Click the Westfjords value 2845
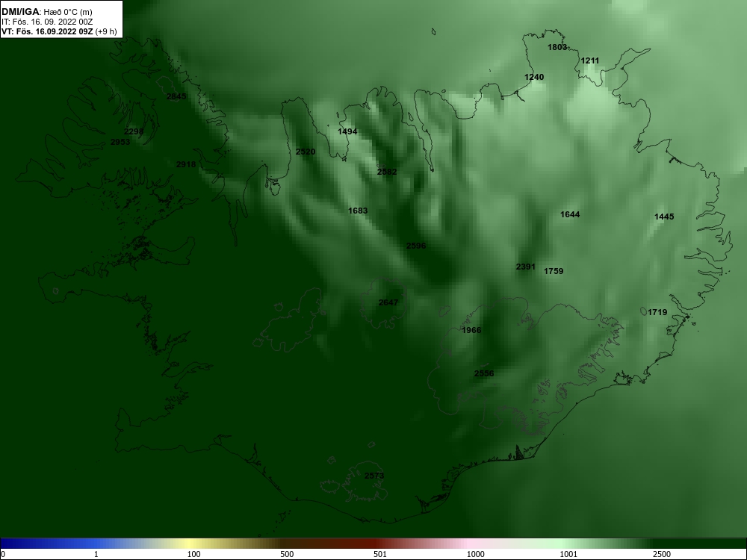This screenshot has width=747, height=560. pos(176,96)
